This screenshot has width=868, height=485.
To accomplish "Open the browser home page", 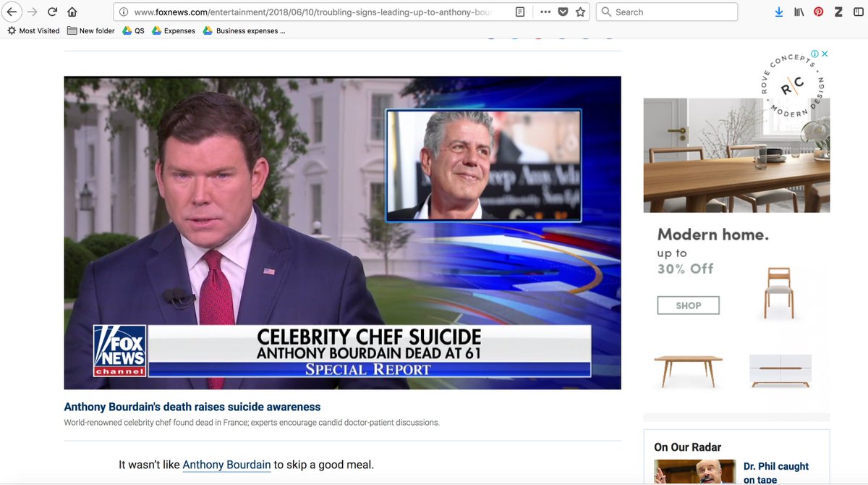I will tap(72, 12).
